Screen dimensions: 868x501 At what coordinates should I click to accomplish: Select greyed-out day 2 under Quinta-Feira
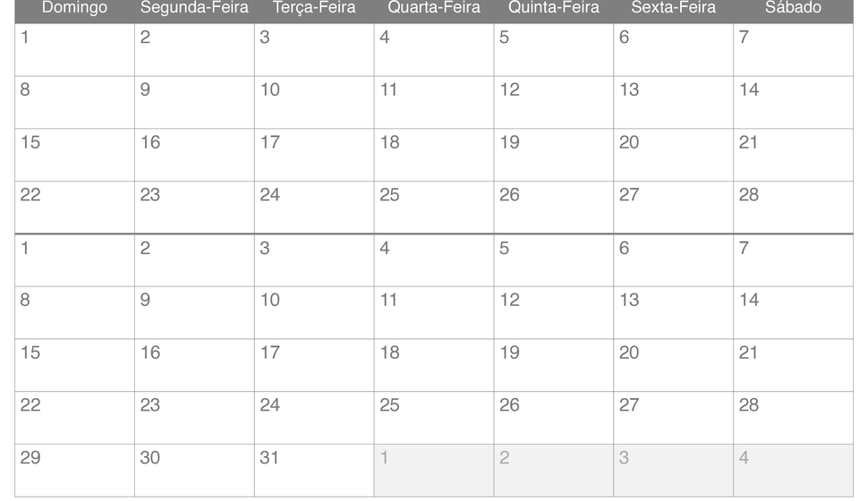[x=554, y=471]
